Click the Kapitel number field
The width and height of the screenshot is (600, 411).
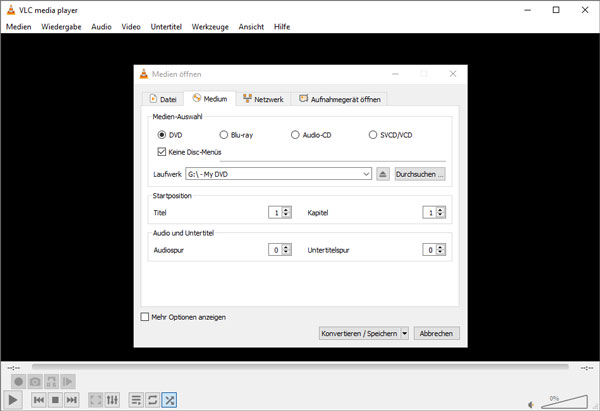pos(430,212)
